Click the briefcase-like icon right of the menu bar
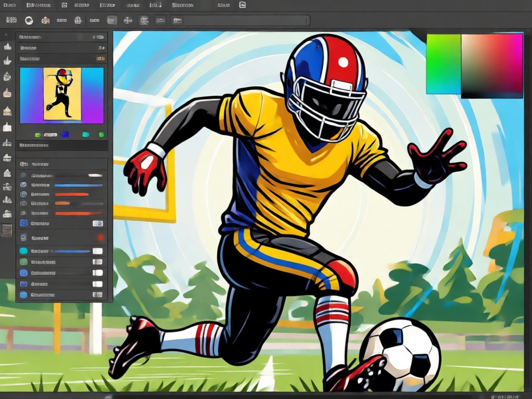Image resolution: width=532 pixels, height=399 pixels. 242,5
